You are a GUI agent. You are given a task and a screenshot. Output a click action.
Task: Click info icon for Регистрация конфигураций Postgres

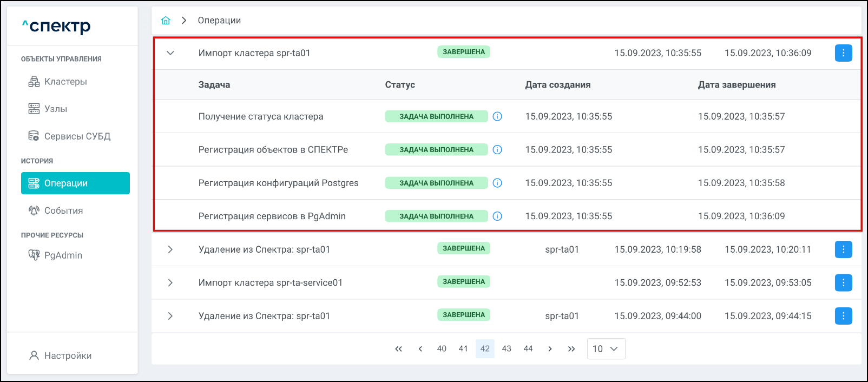pos(497,183)
